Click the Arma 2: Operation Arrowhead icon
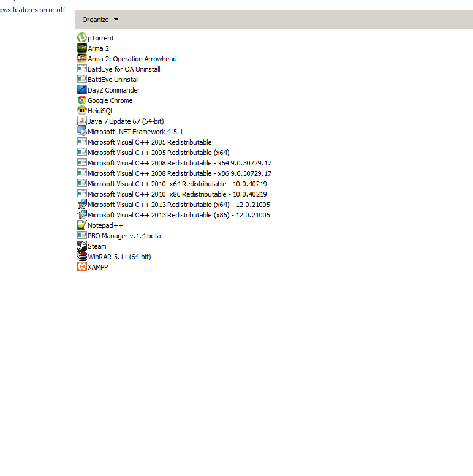The height and width of the screenshot is (476, 473). tap(82, 58)
